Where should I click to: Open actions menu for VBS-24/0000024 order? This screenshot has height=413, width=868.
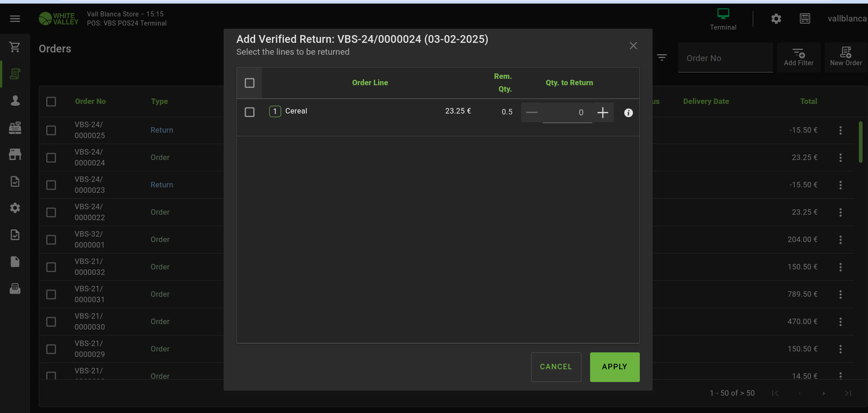[840, 158]
